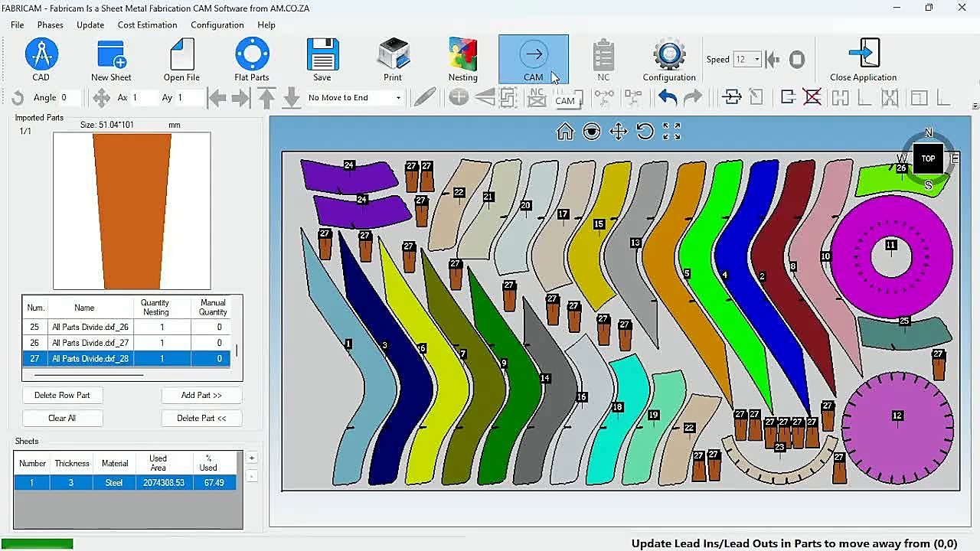Click Delete Part << button

click(x=201, y=418)
